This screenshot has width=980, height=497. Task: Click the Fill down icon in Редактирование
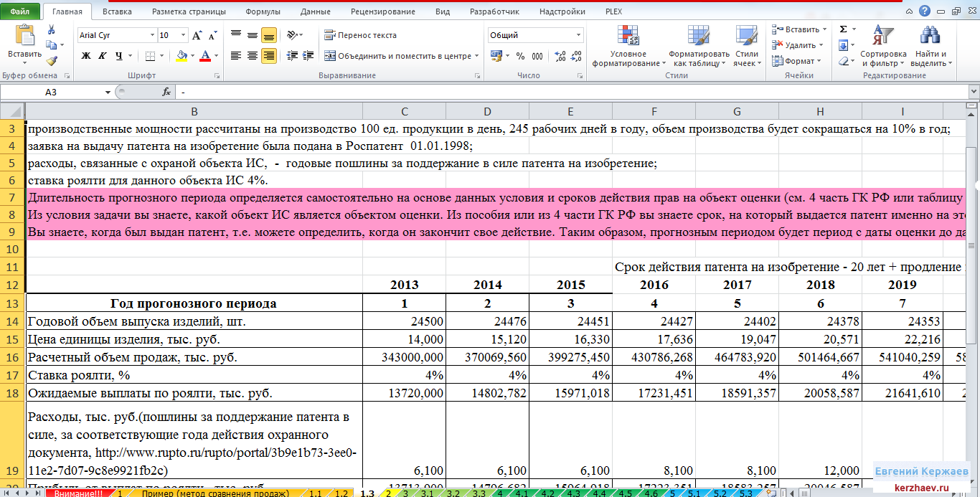pyautogui.click(x=843, y=45)
